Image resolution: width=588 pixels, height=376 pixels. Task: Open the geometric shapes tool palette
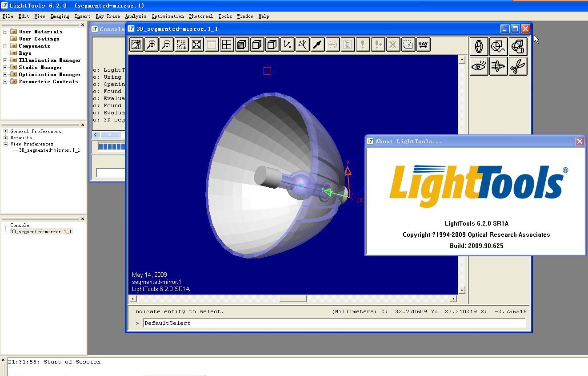coord(499,47)
